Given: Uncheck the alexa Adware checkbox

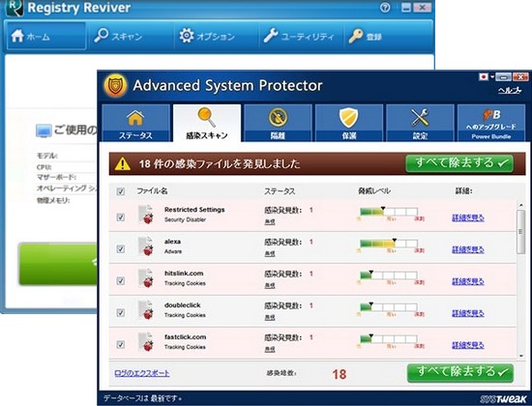Looking at the screenshot, I should click(x=121, y=249).
